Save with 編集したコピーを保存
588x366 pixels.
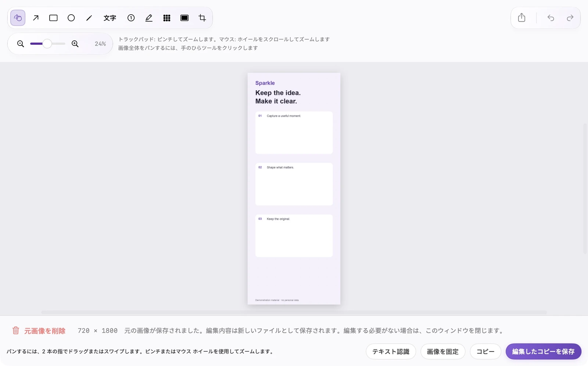coord(544,352)
